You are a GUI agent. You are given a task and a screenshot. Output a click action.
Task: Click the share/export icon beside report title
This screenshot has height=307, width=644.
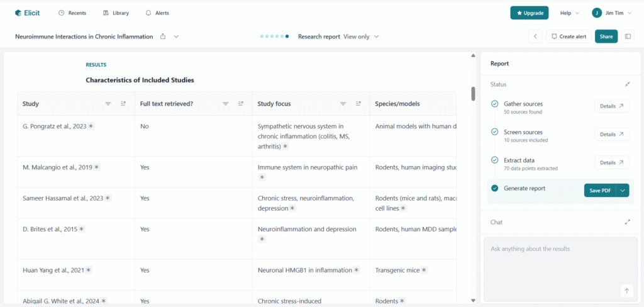point(163,36)
